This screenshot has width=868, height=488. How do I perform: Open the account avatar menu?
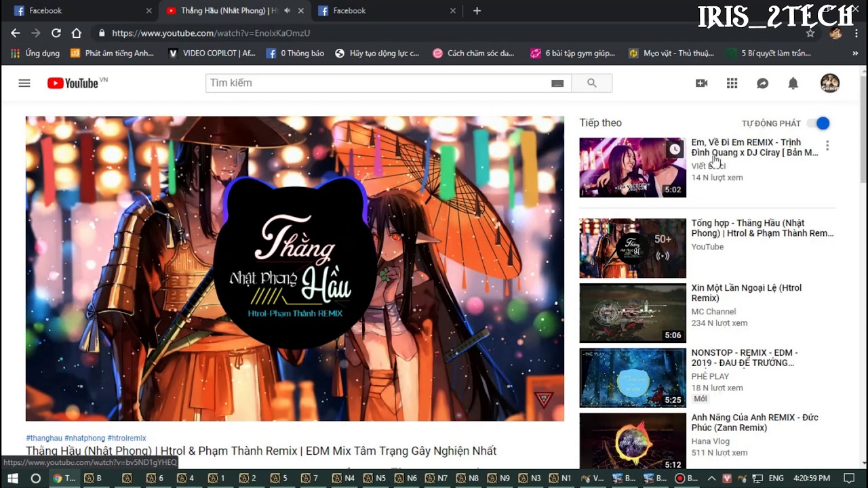[x=830, y=83]
